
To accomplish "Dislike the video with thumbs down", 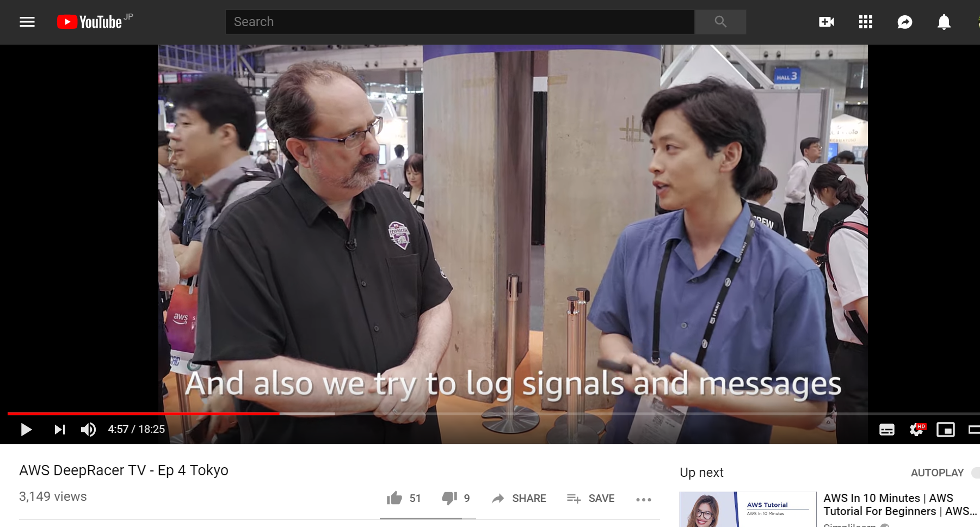I will pyautogui.click(x=449, y=498).
